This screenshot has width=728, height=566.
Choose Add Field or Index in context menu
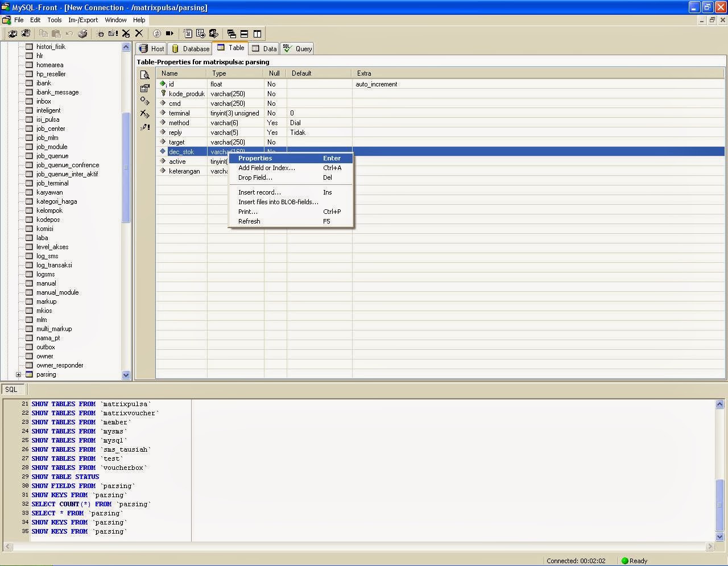tap(291, 168)
